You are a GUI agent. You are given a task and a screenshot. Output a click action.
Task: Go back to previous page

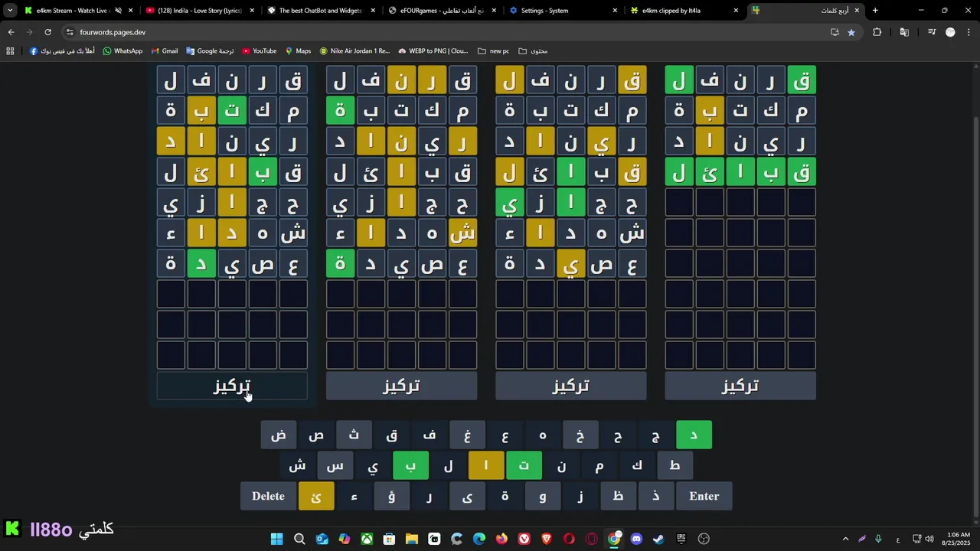(11, 32)
